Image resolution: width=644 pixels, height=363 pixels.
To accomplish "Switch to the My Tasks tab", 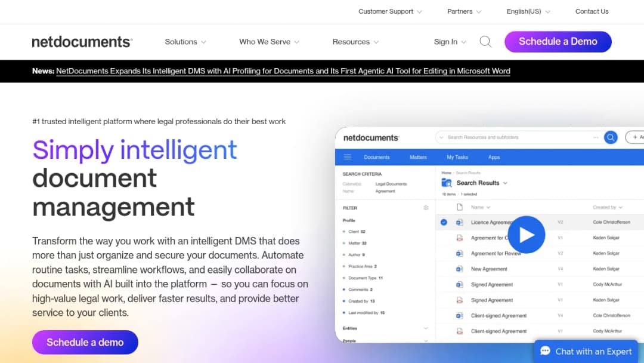I will coord(457,157).
